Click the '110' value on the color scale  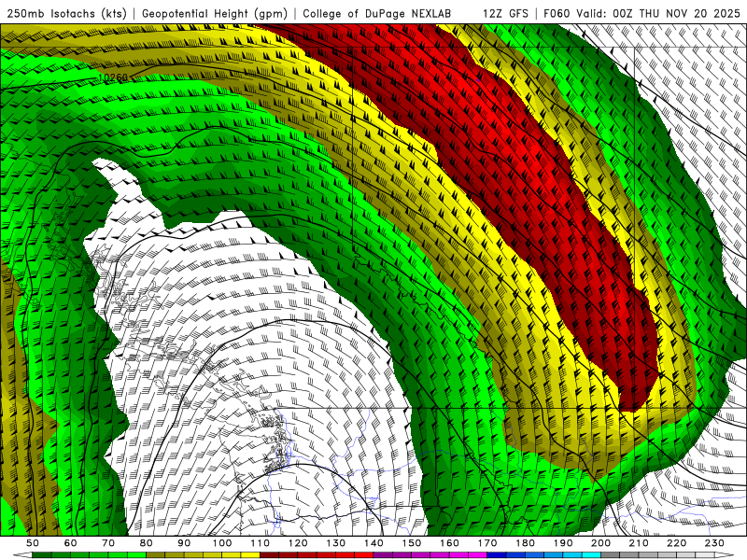point(260,543)
